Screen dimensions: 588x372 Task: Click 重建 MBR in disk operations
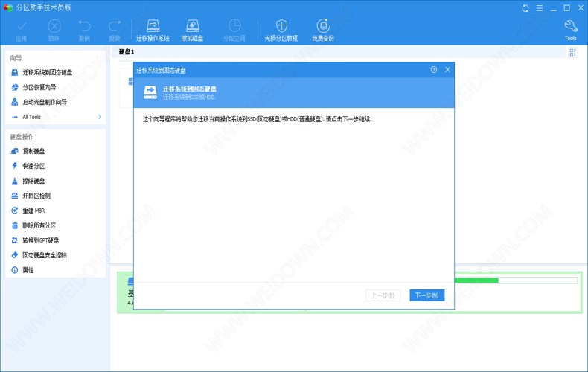pyautogui.click(x=33, y=211)
